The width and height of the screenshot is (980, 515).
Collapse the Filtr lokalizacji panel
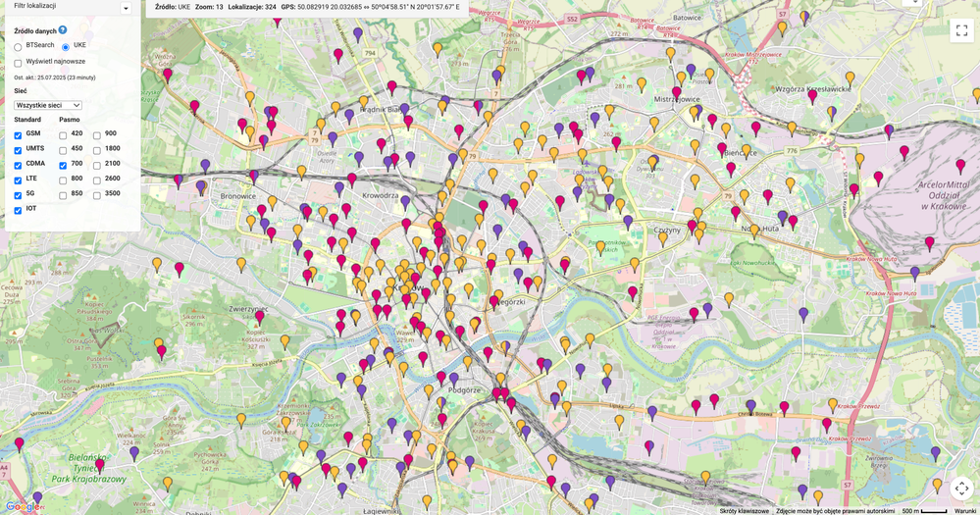coord(126,8)
